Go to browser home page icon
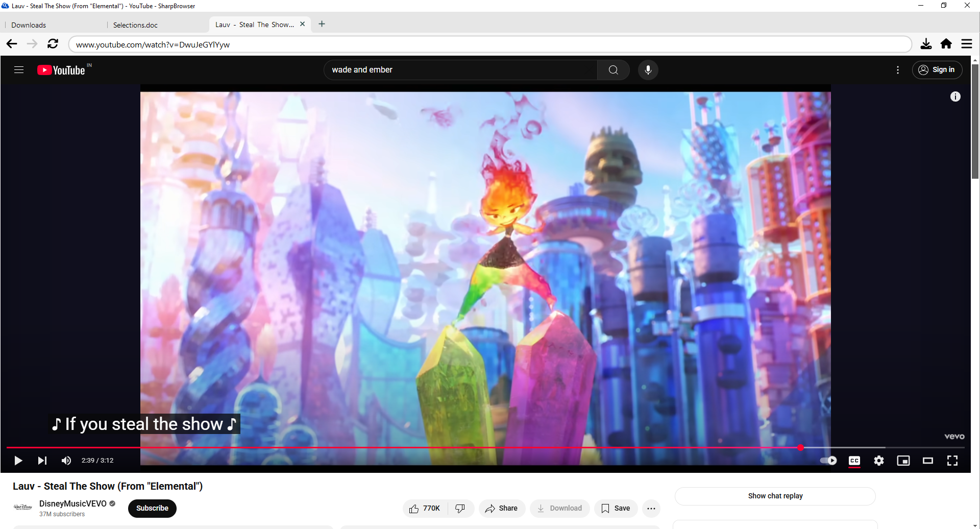Viewport: 980px width, 529px height. [946, 44]
